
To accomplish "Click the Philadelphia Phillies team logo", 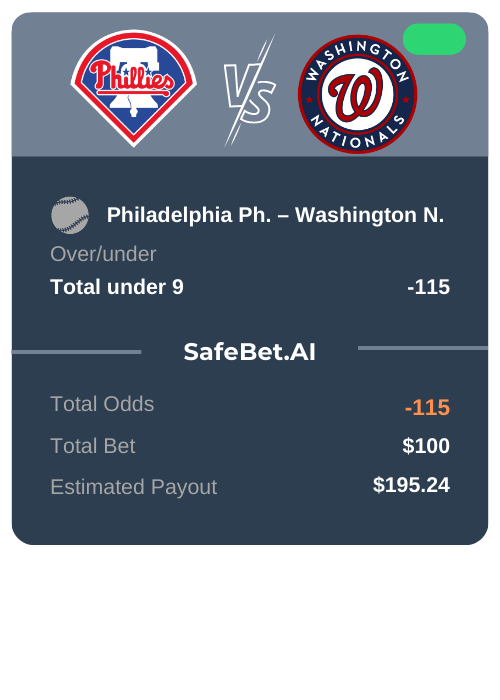I will [133, 88].
